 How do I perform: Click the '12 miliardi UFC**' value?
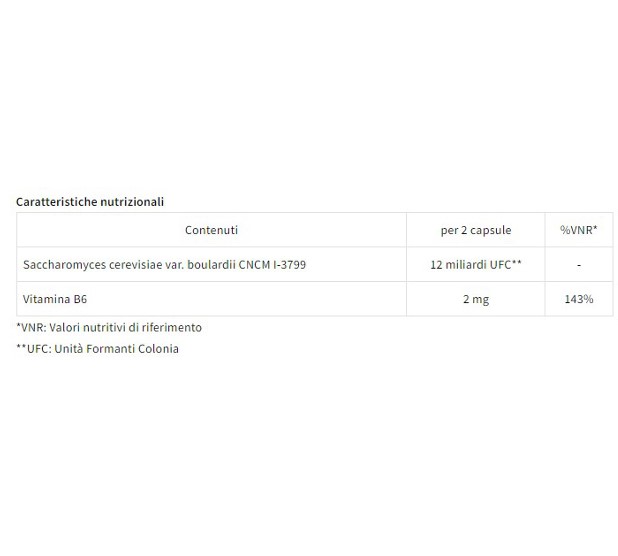476,264
